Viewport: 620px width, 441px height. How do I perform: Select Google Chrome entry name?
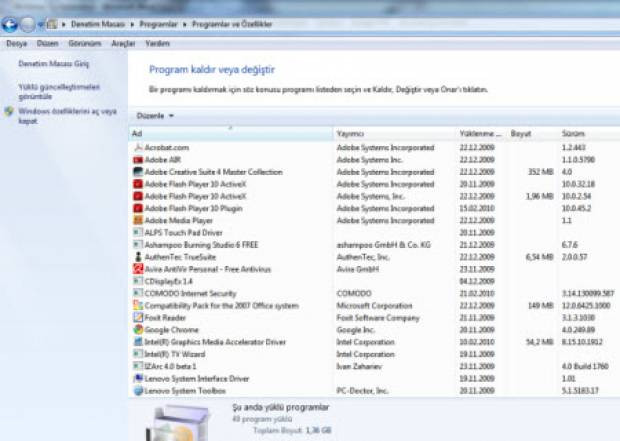171,330
